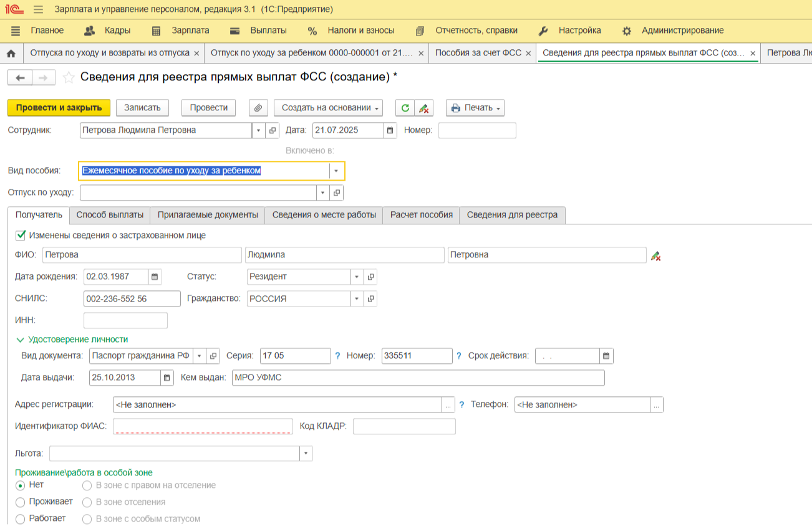Click the edit icon beside the ФИО fields
This screenshot has width=812, height=529.
tap(655, 255)
